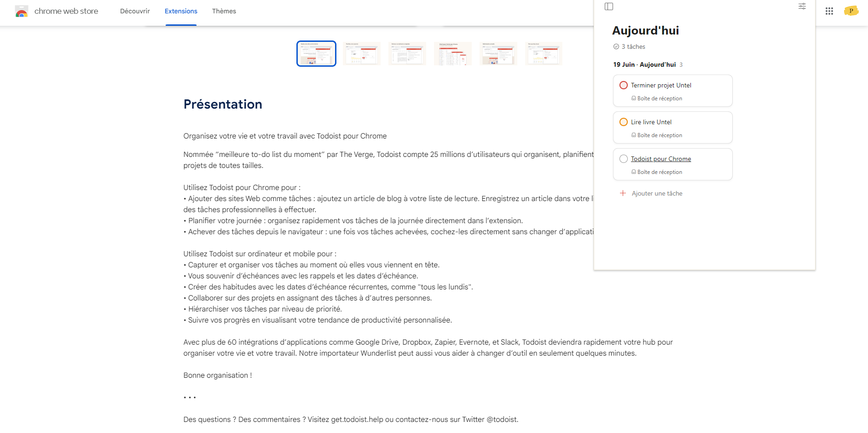Click the inbox icon under Terminer projet Untel

coord(634,98)
